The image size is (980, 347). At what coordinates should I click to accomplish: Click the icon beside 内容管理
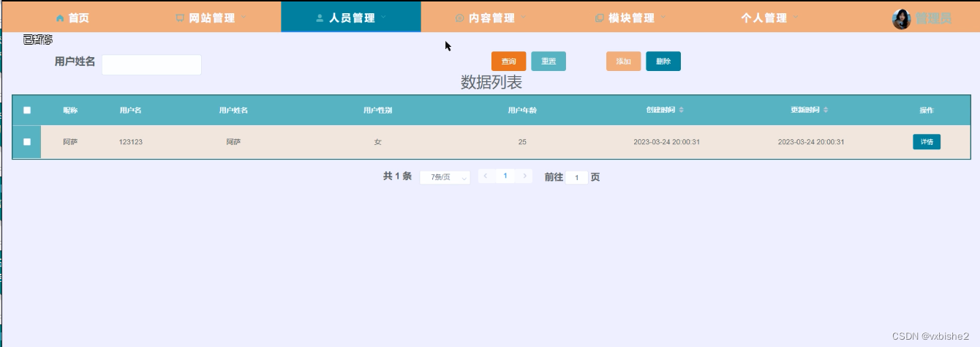[459, 18]
